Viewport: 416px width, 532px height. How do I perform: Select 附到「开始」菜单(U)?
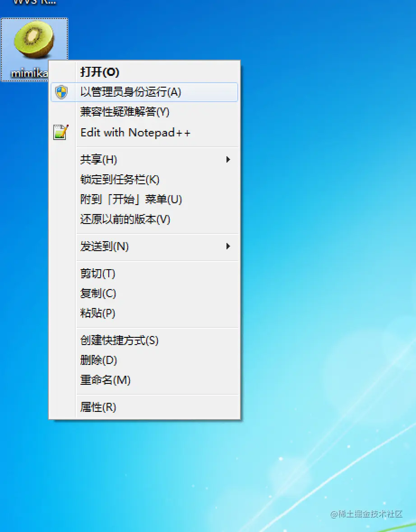click(144, 199)
